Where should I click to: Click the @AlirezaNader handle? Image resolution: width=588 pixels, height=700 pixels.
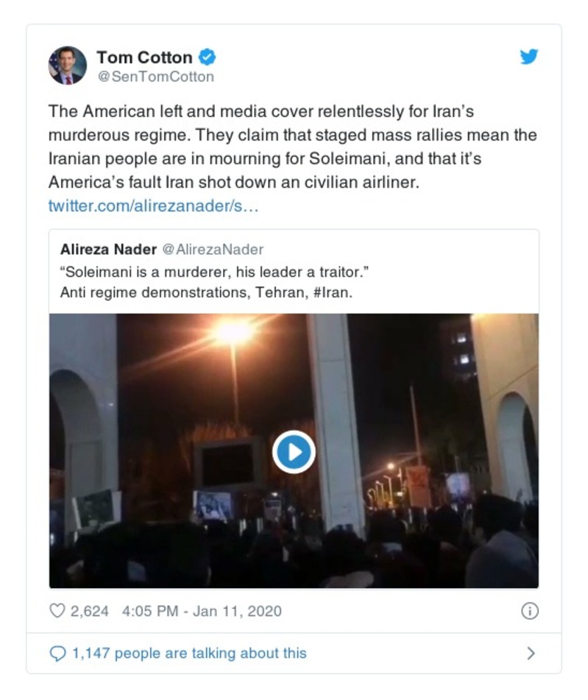tap(213, 250)
